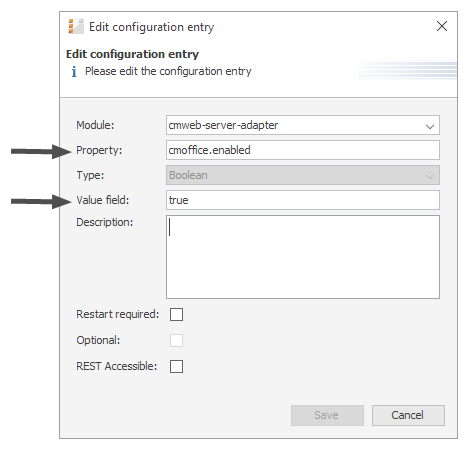Click the "Restart required:" label text
Viewport: 471px width, 453px height.
pyautogui.click(x=118, y=314)
